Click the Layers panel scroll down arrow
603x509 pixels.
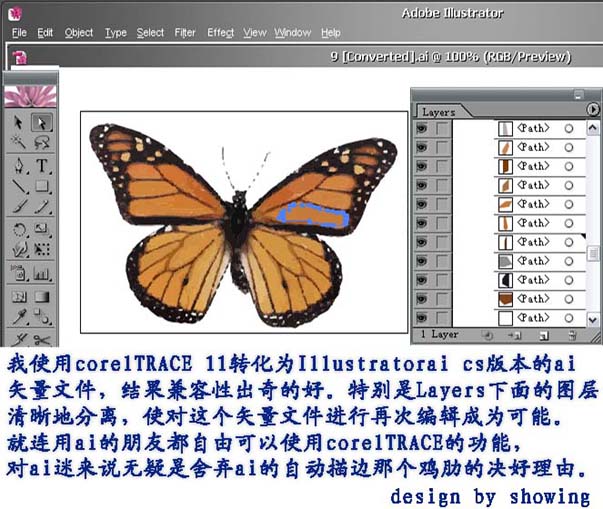(x=593, y=319)
